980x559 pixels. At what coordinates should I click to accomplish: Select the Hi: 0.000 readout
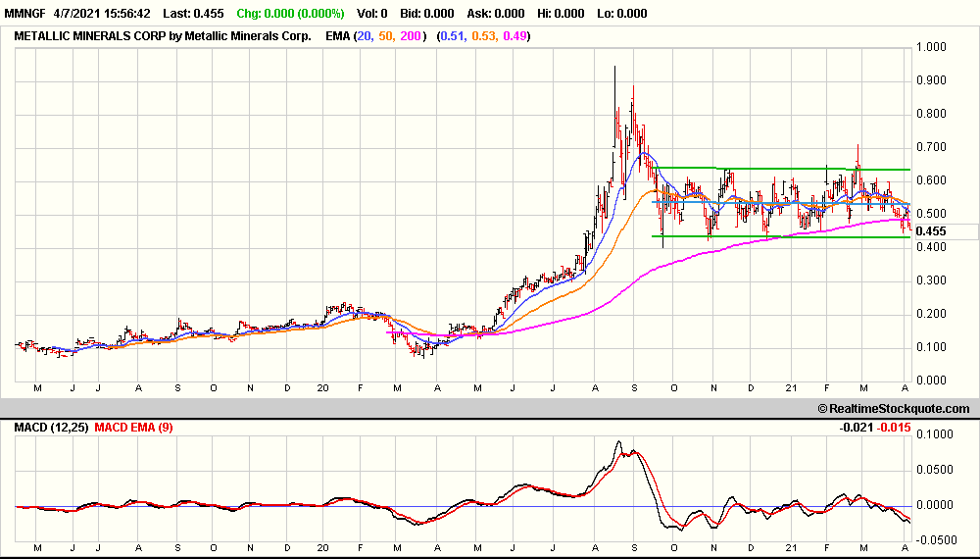tap(561, 13)
